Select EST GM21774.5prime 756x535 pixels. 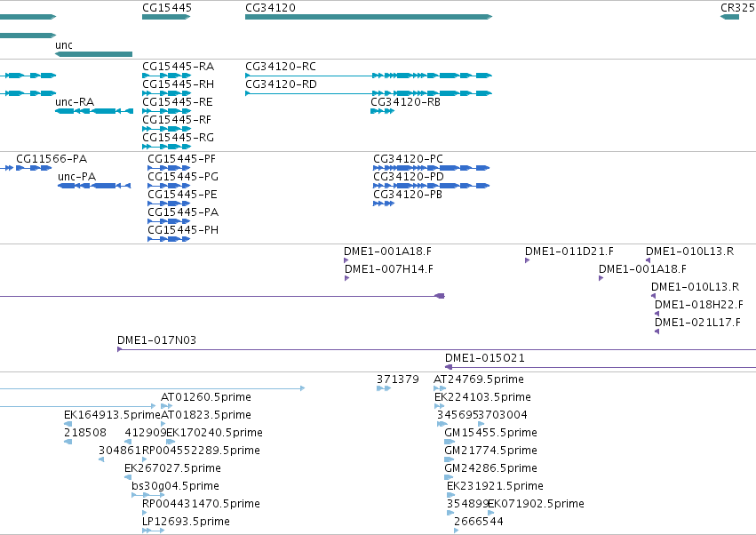click(x=490, y=451)
